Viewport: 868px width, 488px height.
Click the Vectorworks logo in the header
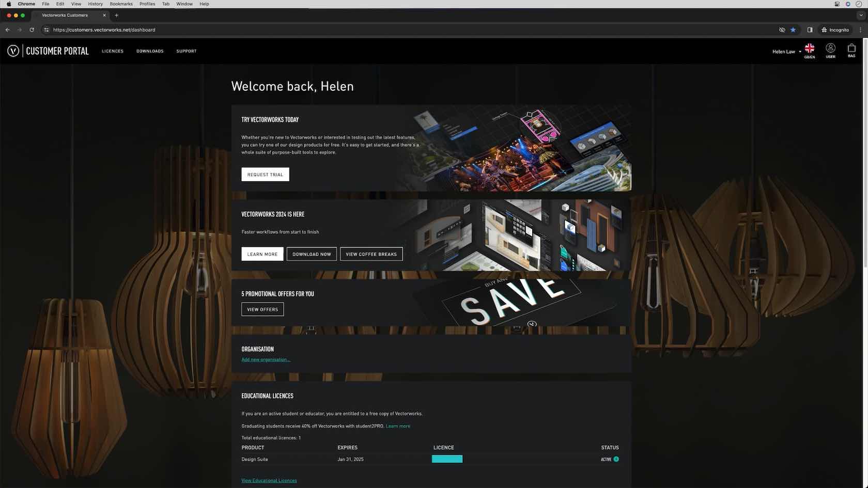coord(13,51)
